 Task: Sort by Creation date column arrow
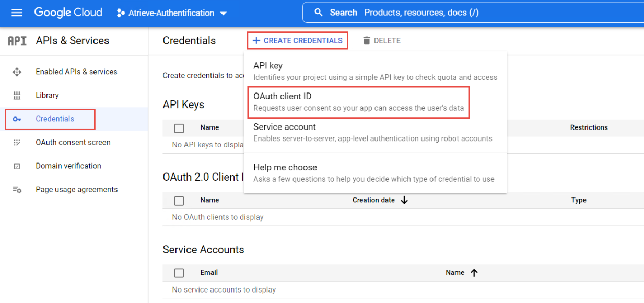click(404, 200)
